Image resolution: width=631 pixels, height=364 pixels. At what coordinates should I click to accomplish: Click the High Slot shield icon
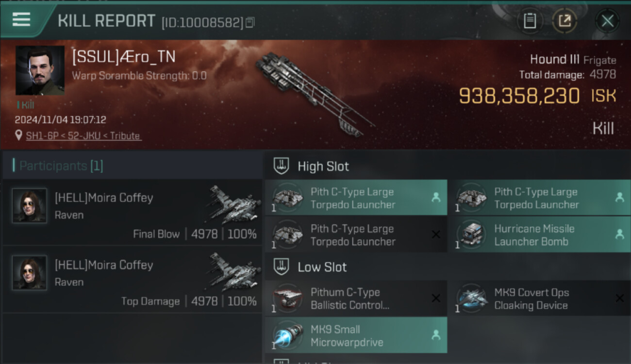282,166
